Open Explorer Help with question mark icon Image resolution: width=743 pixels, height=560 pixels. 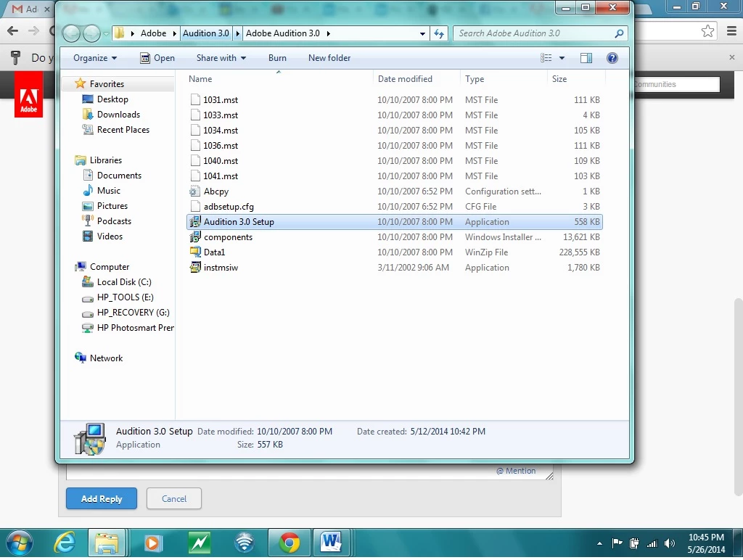pos(612,58)
